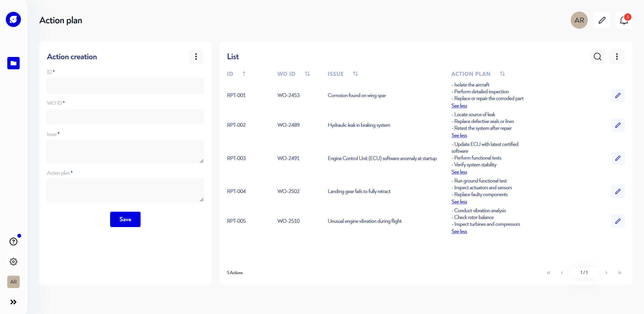The height and width of the screenshot is (314, 644).
Task: Click 'Unusual engine vibration during flight' issue
Action: (x=365, y=221)
